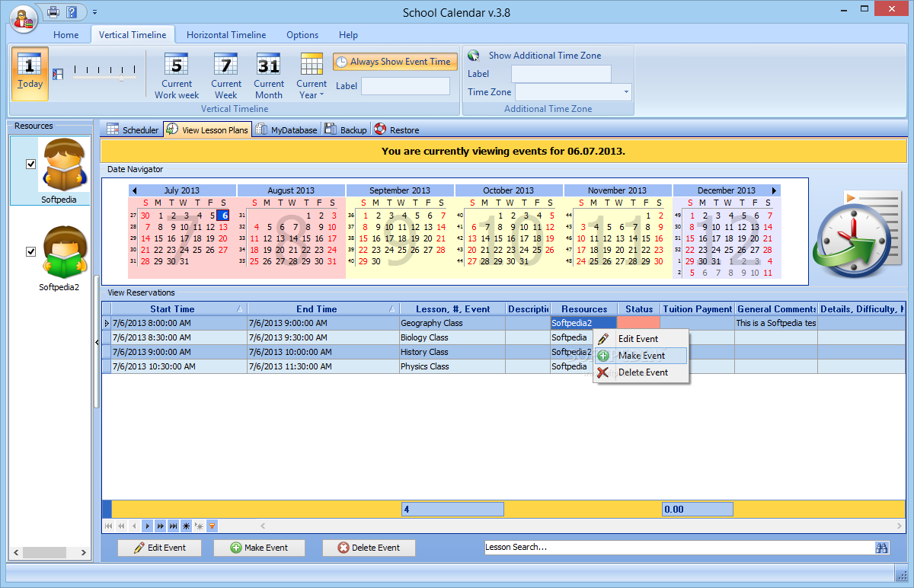Open the Time Zone combo box
Viewport: 914px width, 588px height.
coord(574,92)
